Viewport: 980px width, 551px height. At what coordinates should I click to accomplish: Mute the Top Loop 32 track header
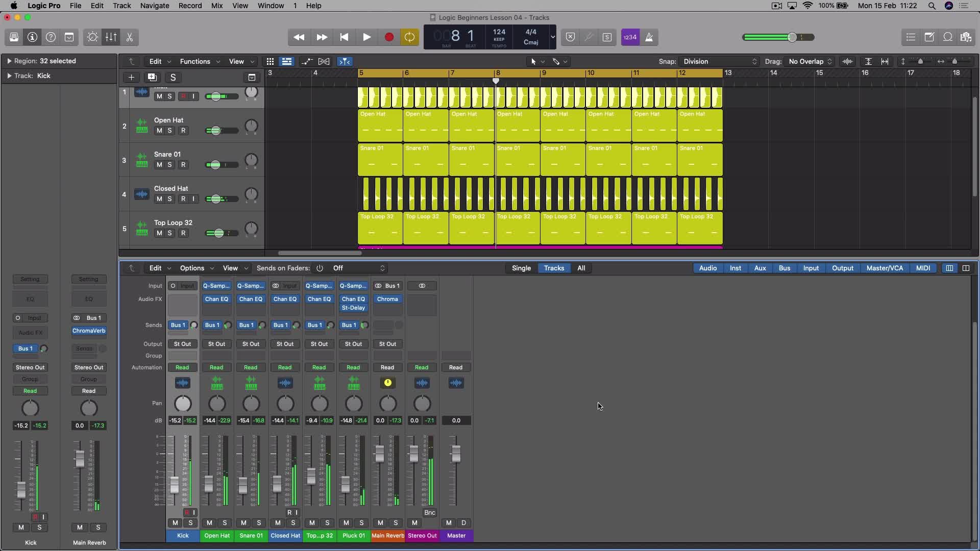pyautogui.click(x=159, y=233)
